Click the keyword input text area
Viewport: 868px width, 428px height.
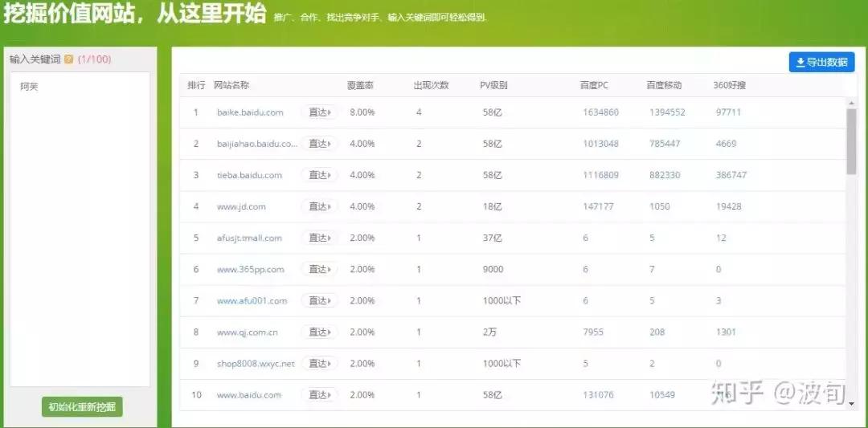(80, 229)
